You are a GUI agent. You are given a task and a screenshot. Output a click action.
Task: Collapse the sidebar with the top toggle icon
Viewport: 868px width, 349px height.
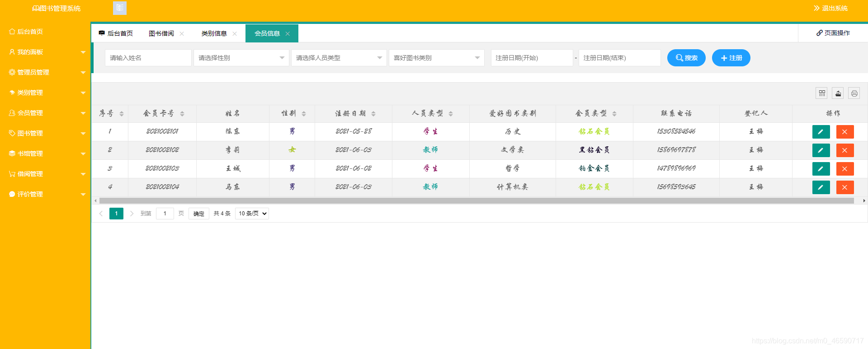pyautogui.click(x=119, y=8)
